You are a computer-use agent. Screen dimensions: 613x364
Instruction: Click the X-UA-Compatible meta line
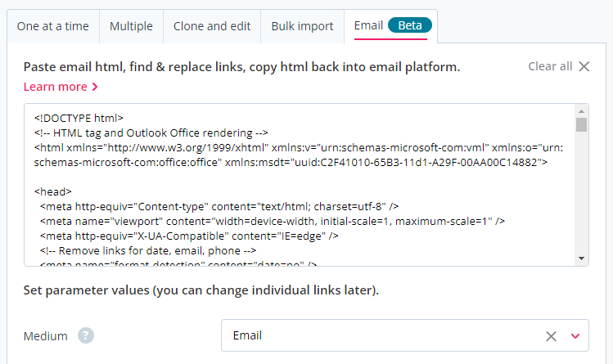[x=189, y=236]
